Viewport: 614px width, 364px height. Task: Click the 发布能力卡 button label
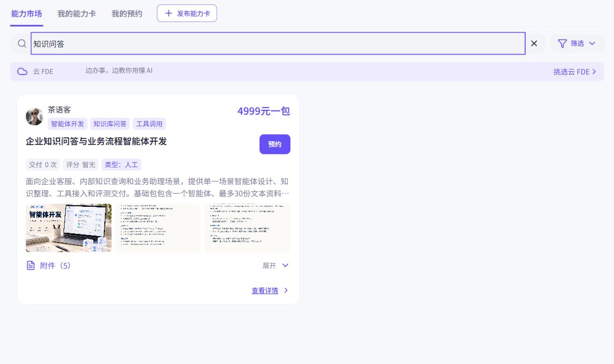(193, 13)
